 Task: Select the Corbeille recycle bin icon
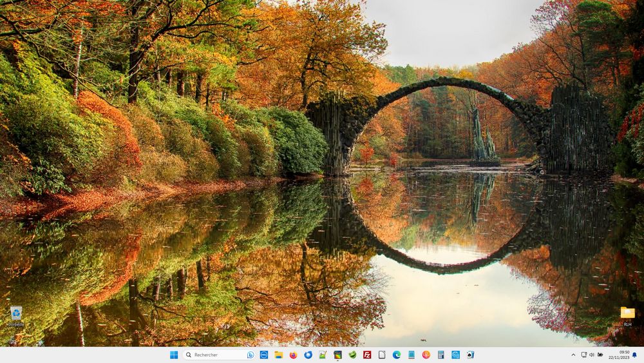pyautogui.click(x=16, y=316)
